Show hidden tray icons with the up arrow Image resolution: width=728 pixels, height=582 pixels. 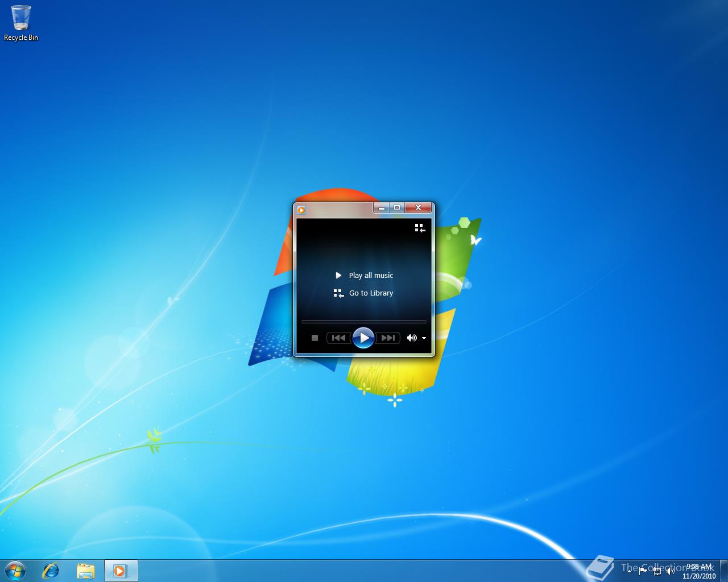[629, 571]
